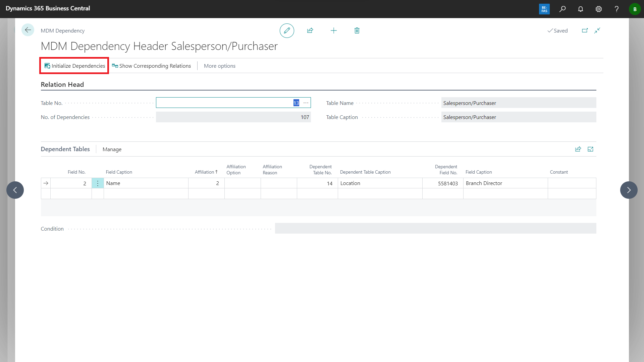This screenshot has height=362, width=644.
Task: Open Manage menu in Dependent Tables
Action: point(112,149)
